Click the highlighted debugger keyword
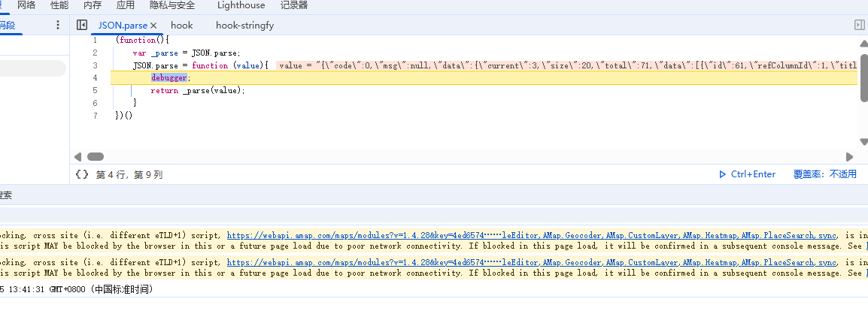Screen dimensions: 868x314 (168, 78)
